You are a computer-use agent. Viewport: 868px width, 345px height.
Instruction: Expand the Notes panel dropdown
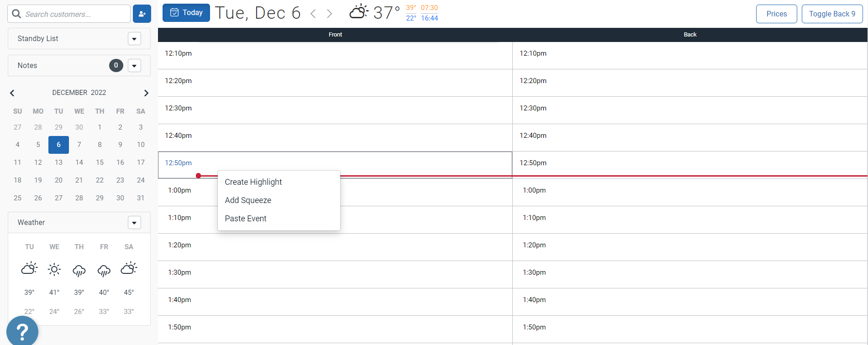point(134,66)
